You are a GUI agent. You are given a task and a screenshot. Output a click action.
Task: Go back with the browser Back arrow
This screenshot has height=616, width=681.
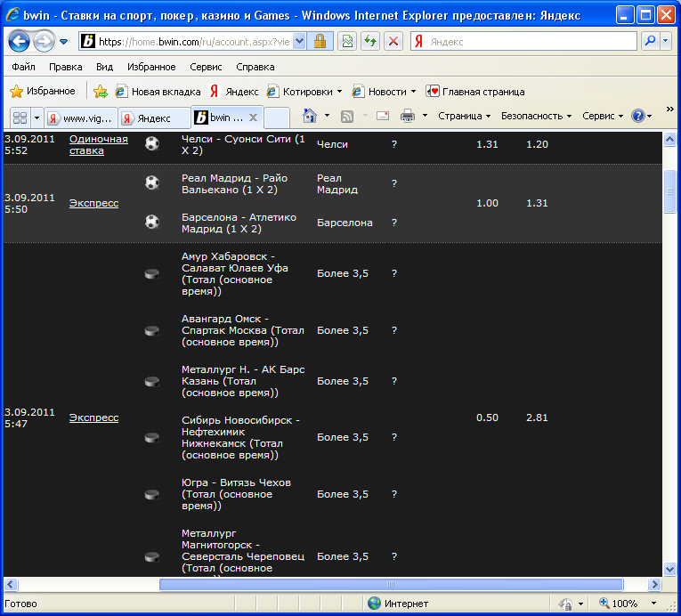[19, 42]
